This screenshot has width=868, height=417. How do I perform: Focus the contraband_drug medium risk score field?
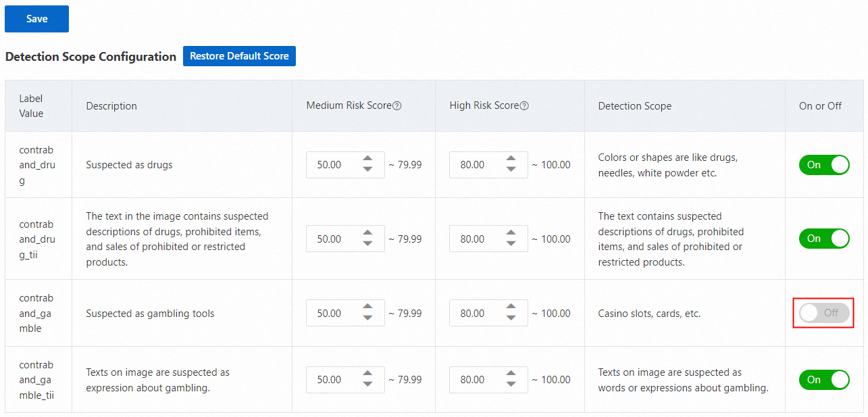click(332, 165)
